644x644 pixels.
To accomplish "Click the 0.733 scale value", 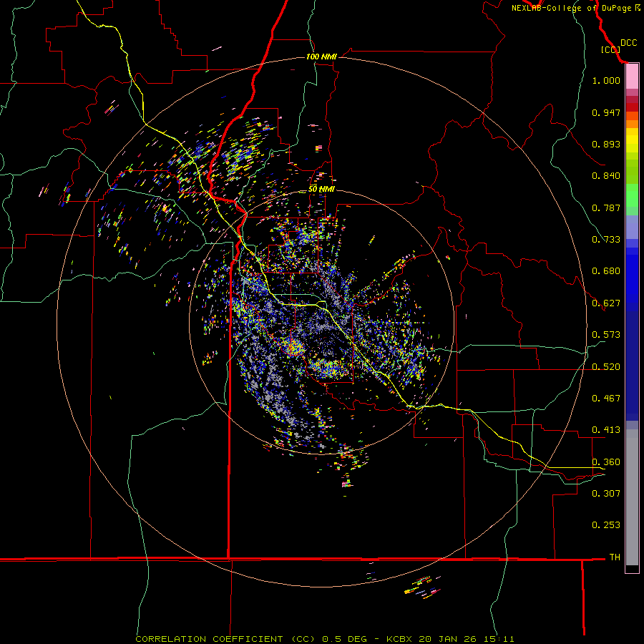I will click(x=606, y=240).
